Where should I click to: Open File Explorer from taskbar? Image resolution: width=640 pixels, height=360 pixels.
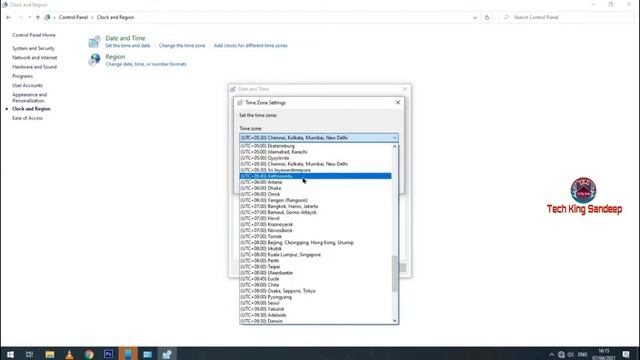pos(50,354)
